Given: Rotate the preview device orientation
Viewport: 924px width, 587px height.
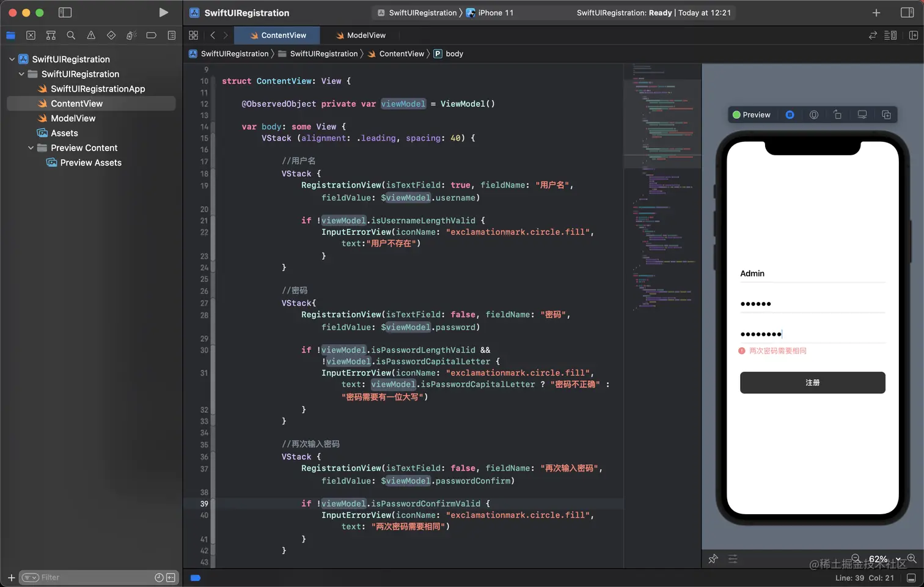Looking at the screenshot, I should coord(838,115).
